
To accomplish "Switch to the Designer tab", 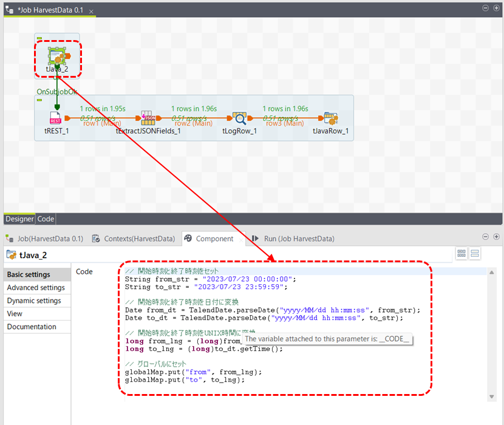I will tap(19, 219).
